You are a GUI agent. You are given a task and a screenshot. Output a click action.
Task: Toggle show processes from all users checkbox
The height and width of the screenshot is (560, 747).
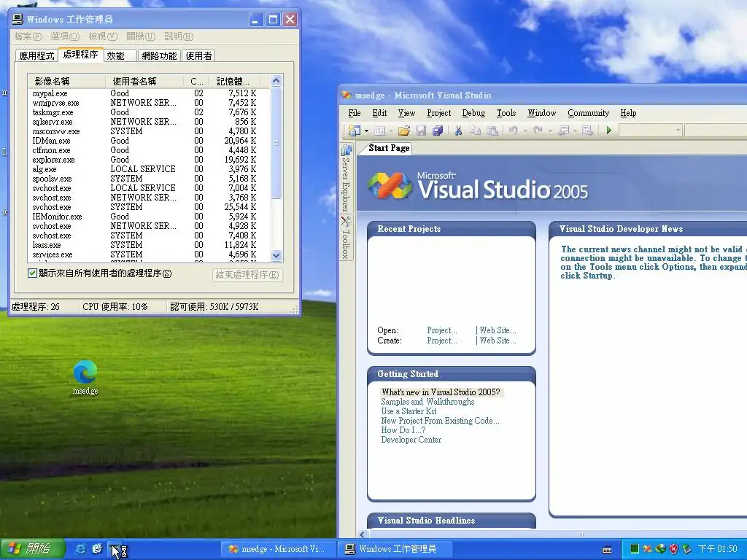tap(32, 273)
